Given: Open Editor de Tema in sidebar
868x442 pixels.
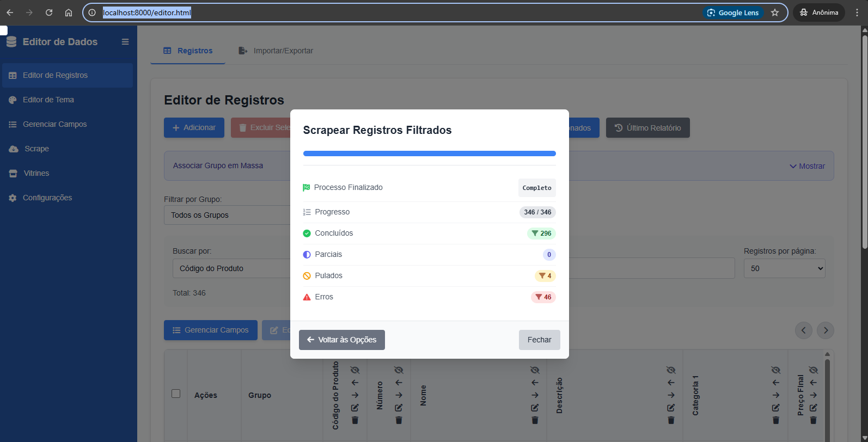Looking at the screenshot, I should (48, 100).
